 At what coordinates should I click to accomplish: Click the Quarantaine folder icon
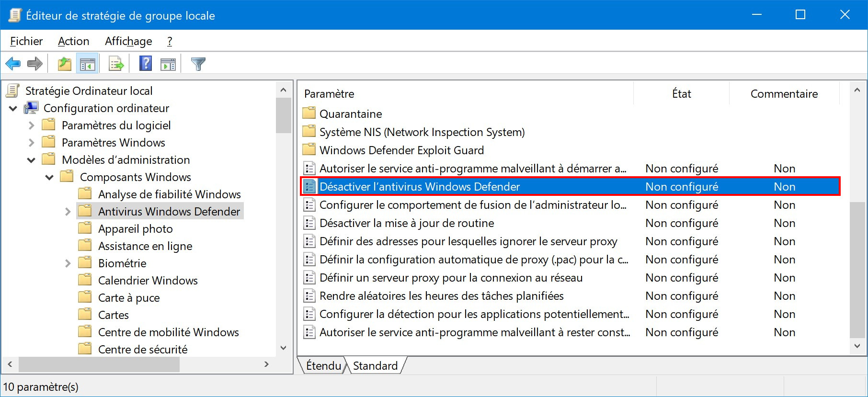pyautogui.click(x=309, y=113)
